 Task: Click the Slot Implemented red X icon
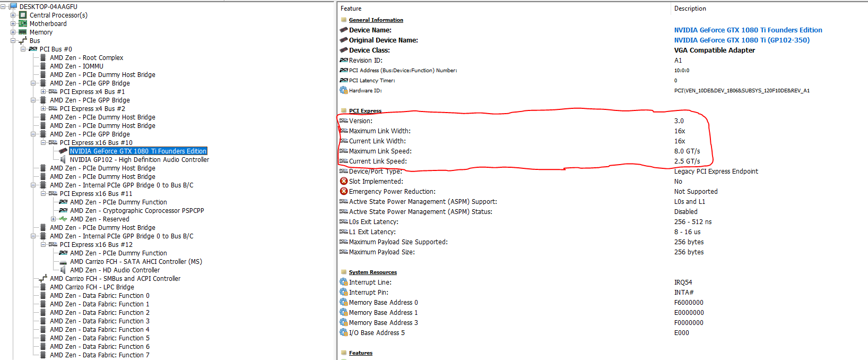[343, 181]
